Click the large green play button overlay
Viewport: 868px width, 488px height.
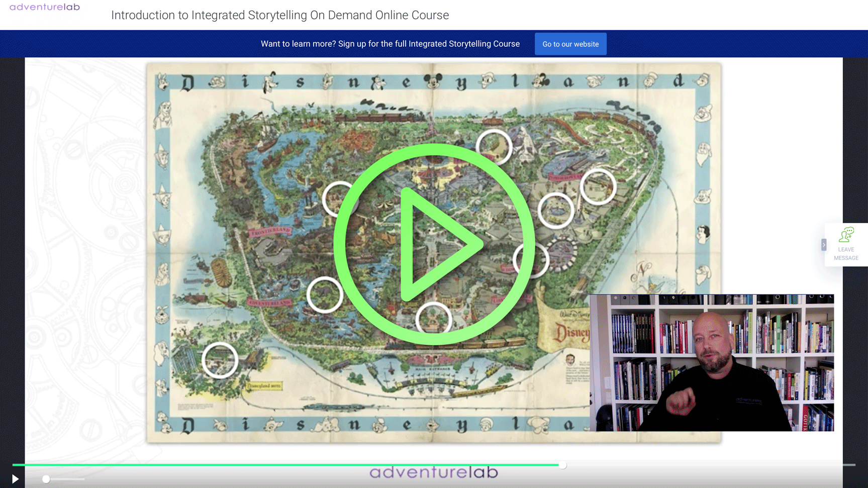[434, 244]
